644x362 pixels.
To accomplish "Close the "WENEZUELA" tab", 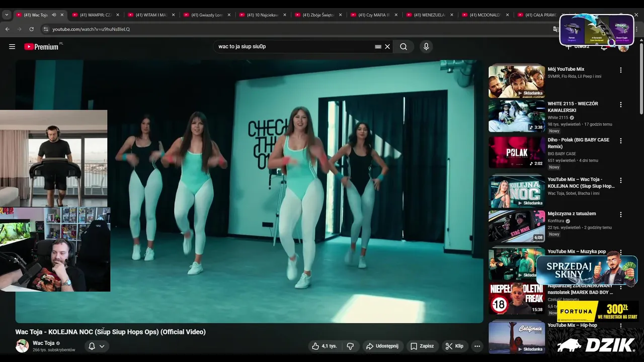I will coord(452,15).
